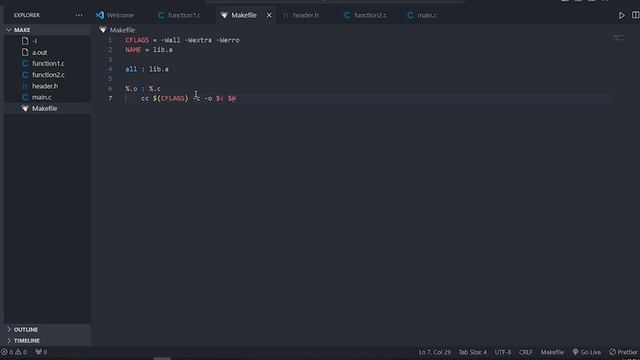The width and height of the screenshot is (640, 360).
Task: Click the '%.o : %.c' rule line
Action: [143, 89]
